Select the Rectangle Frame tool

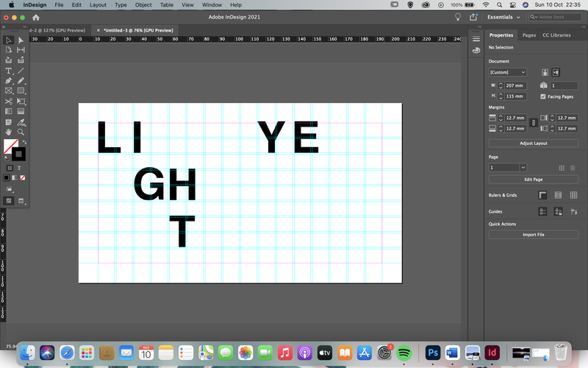(x=8, y=91)
